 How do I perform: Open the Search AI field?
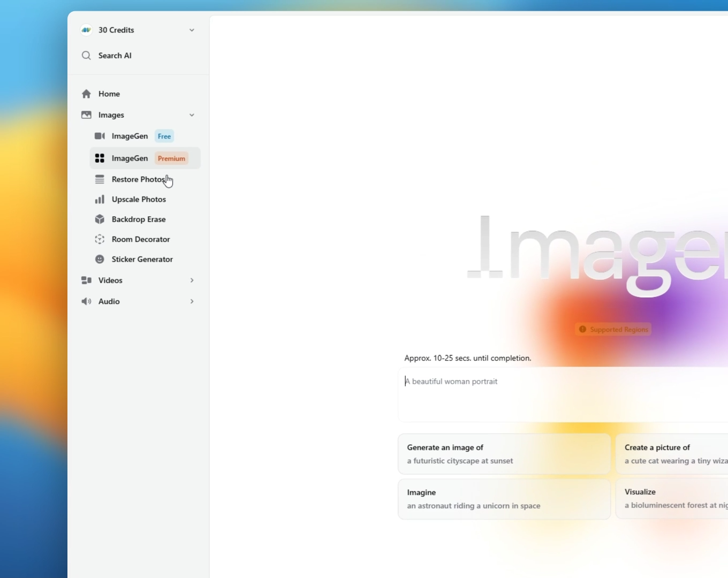138,56
